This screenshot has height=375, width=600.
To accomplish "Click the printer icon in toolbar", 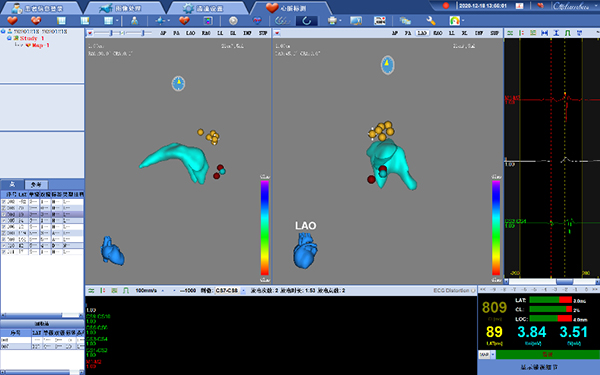I will [332, 21].
